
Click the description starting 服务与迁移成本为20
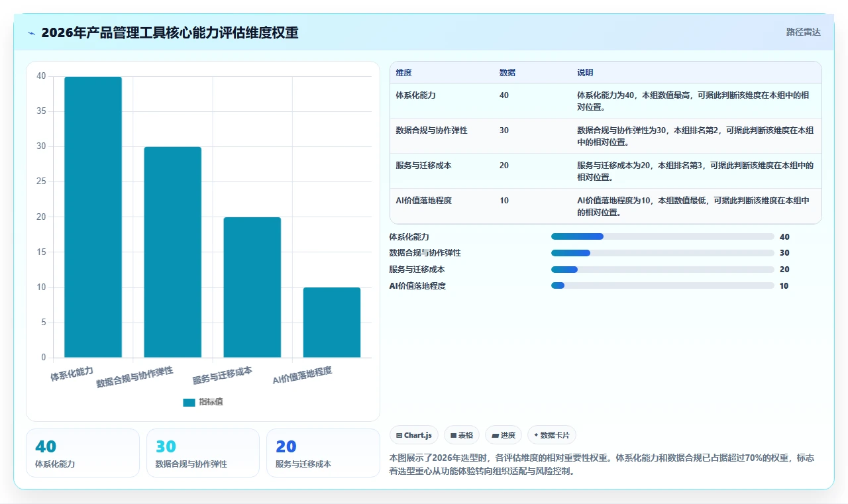[696, 171]
